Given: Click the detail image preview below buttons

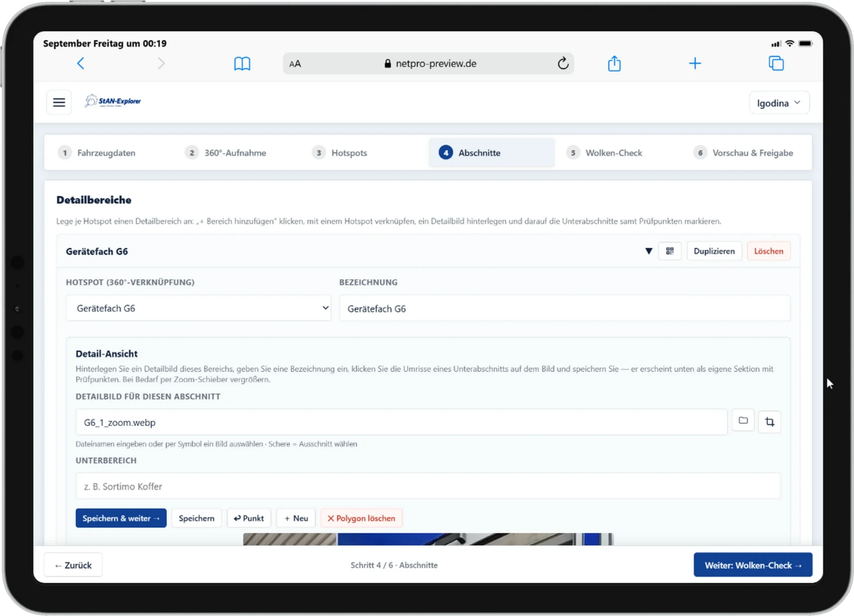Looking at the screenshot, I should click(428, 539).
